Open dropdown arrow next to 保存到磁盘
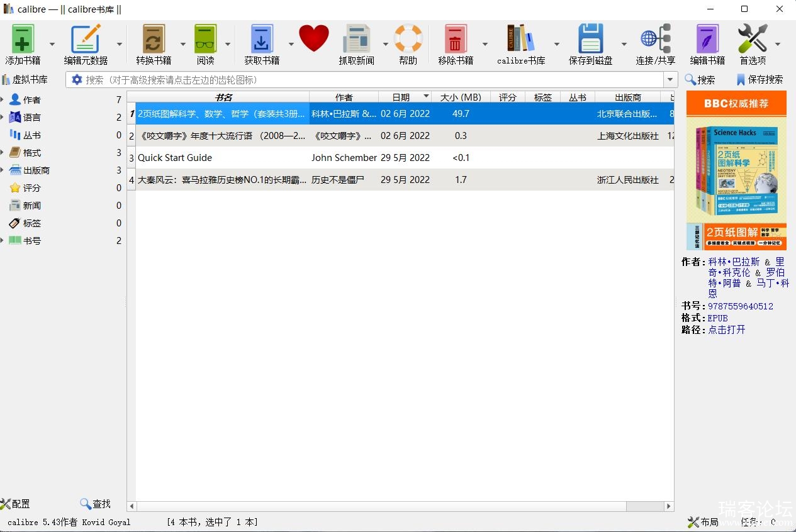This screenshot has width=796, height=532. point(624,44)
